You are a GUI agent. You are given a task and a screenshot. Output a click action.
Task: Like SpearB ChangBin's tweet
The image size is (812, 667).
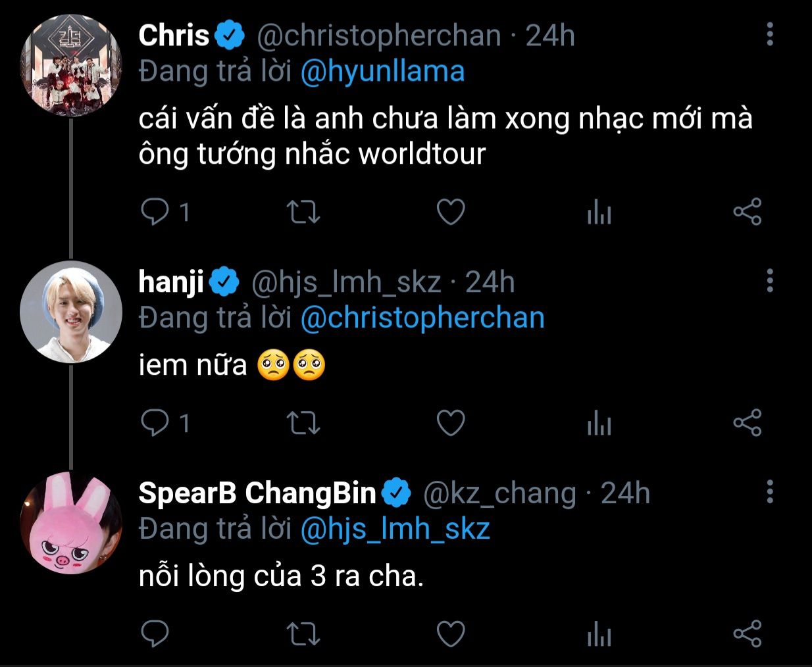point(451,634)
